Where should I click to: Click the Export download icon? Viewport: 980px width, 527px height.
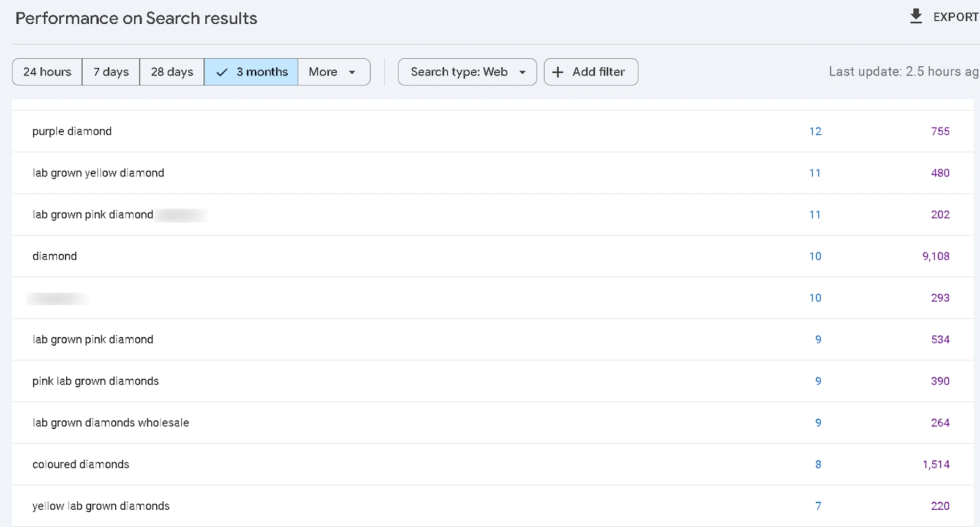(x=916, y=17)
